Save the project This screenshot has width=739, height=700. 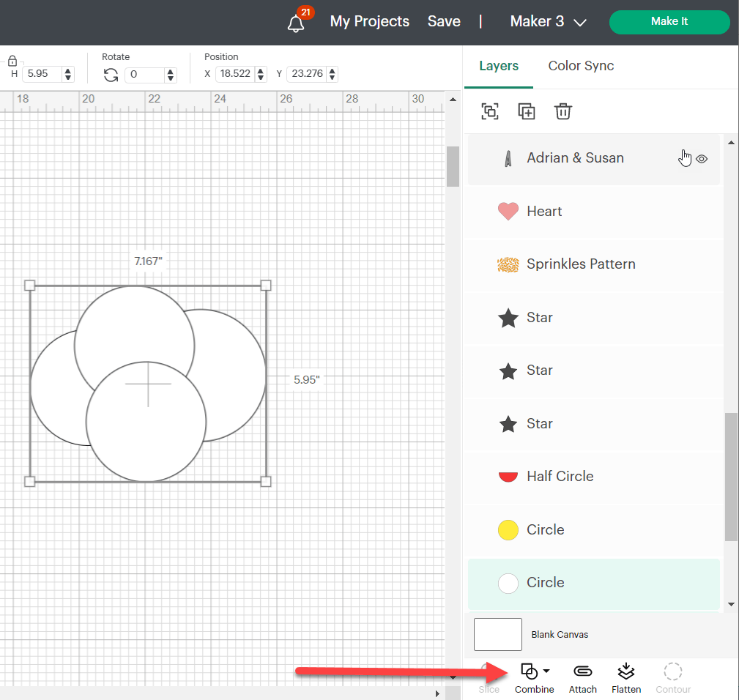pos(443,21)
